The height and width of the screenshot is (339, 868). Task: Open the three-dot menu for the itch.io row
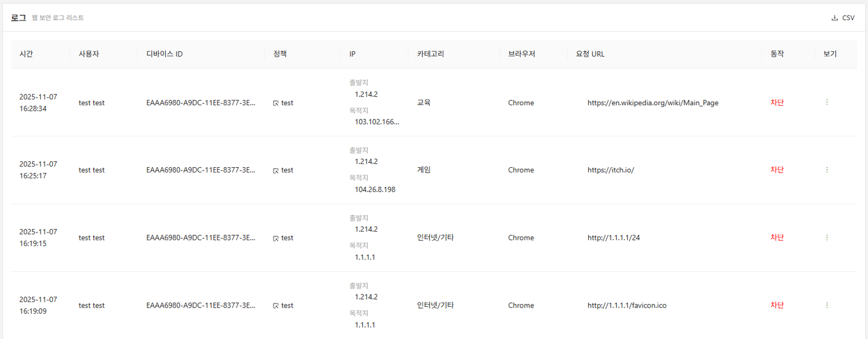tap(827, 170)
